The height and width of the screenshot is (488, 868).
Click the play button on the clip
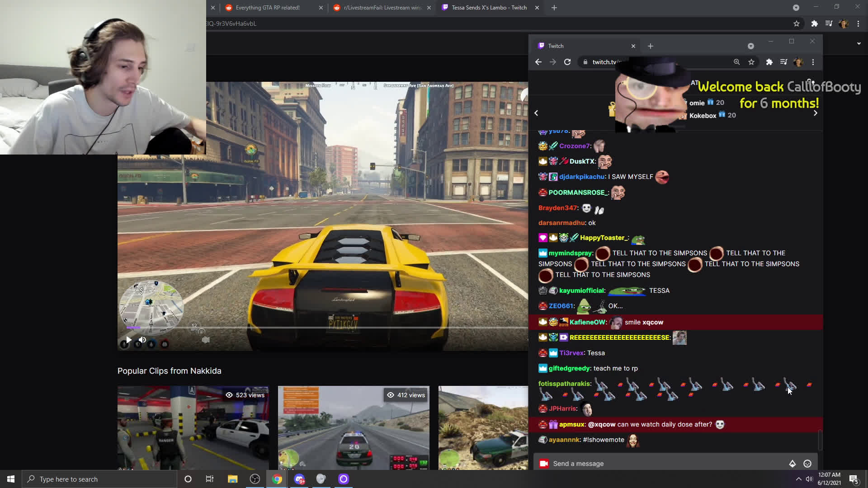click(x=129, y=340)
